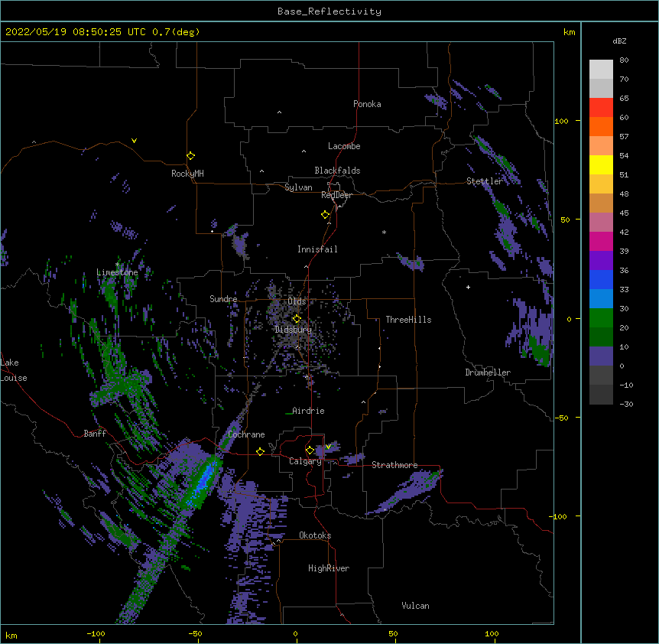Pick the red swatch between 65 and 60 dBZ
Screen dimensions: 659x644
pos(601,107)
